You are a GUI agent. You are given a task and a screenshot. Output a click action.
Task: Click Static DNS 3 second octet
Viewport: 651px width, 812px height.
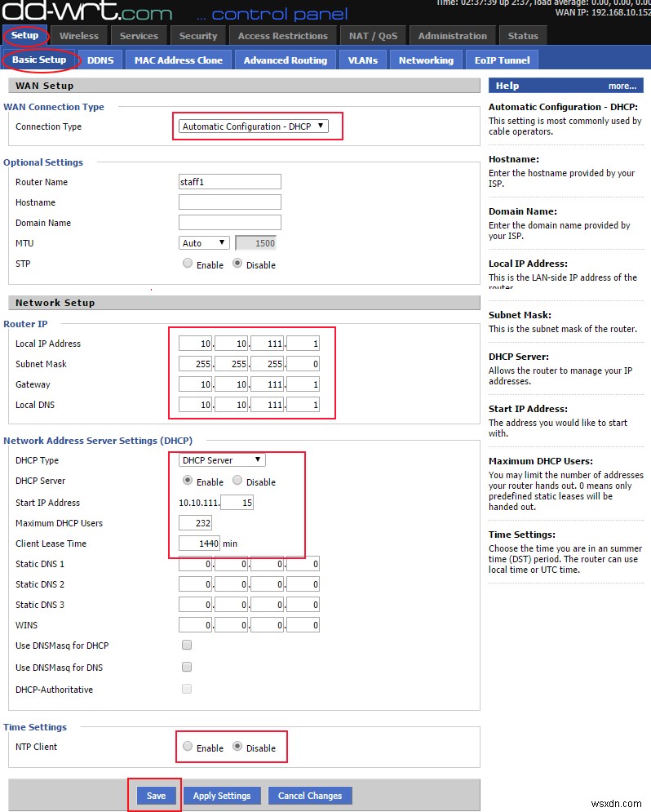(x=232, y=605)
